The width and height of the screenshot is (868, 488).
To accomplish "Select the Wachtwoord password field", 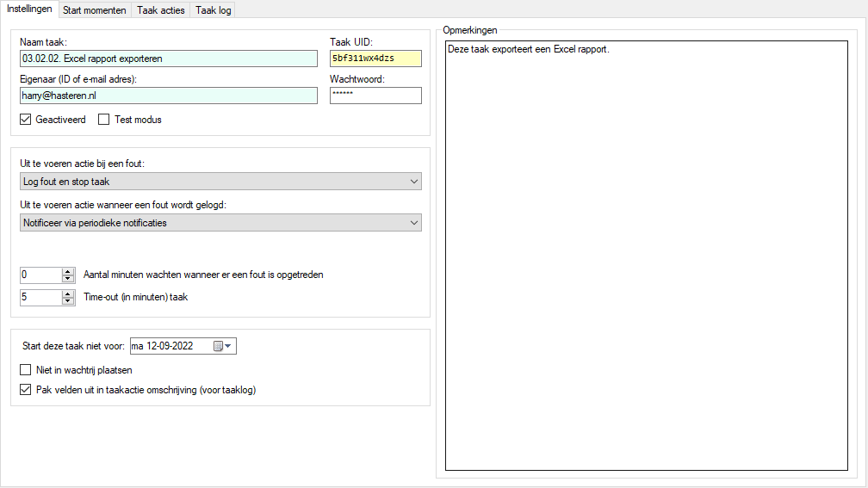I will 375,96.
